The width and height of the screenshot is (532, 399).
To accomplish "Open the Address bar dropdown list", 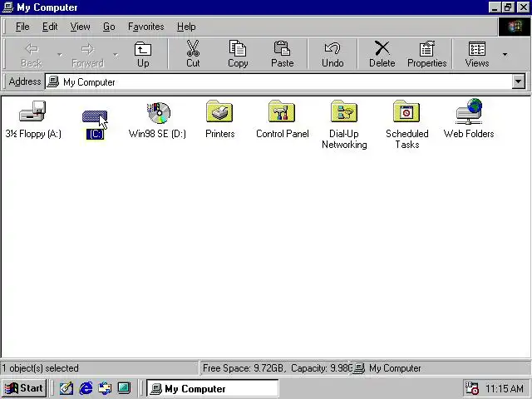I will click(x=518, y=81).
